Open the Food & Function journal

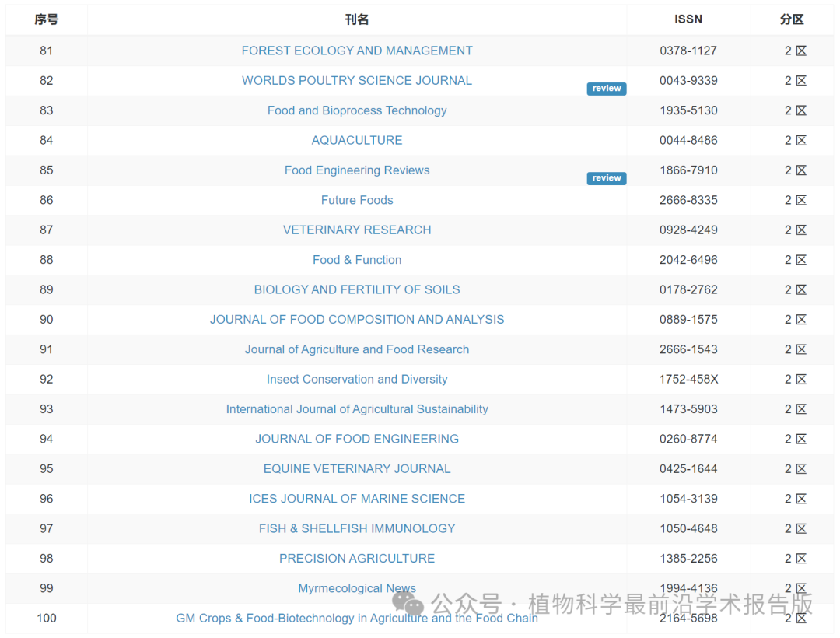(357, 260)
